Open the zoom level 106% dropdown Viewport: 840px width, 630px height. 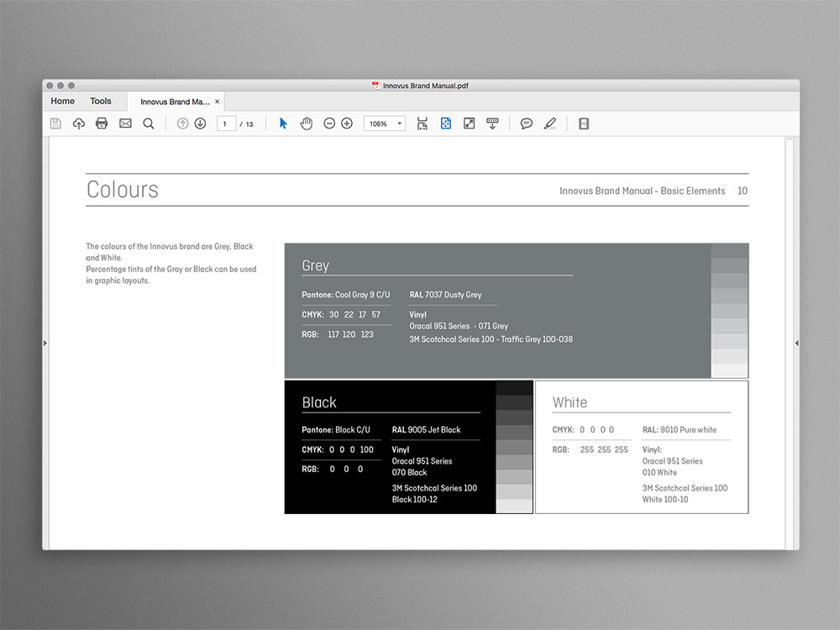(x=385, y=123)
